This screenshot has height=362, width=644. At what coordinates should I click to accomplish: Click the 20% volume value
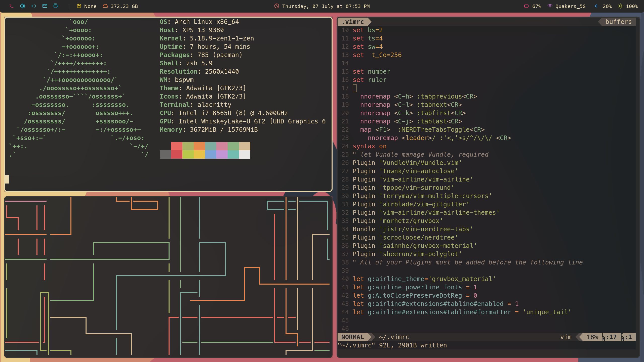coord(607,6)
